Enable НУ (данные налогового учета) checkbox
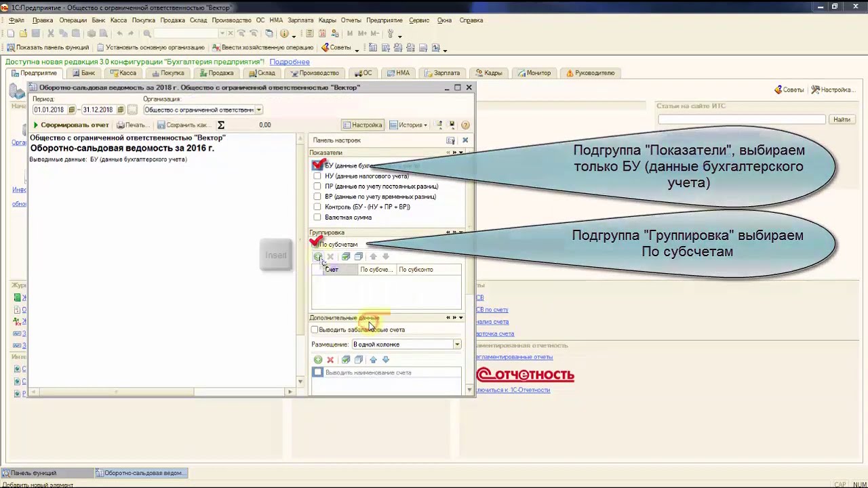868x488 pixels. (x=317, y=176)
